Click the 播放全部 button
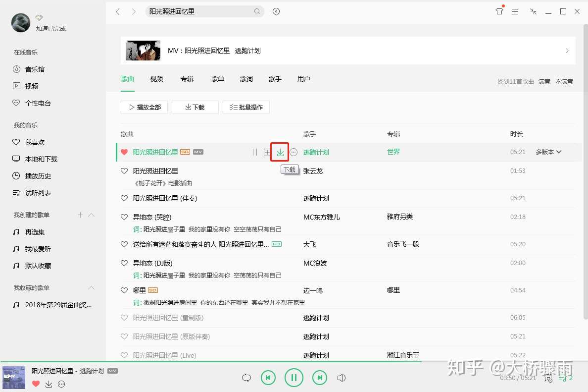This screenshot has height=392, width=588. pos(145,108)
